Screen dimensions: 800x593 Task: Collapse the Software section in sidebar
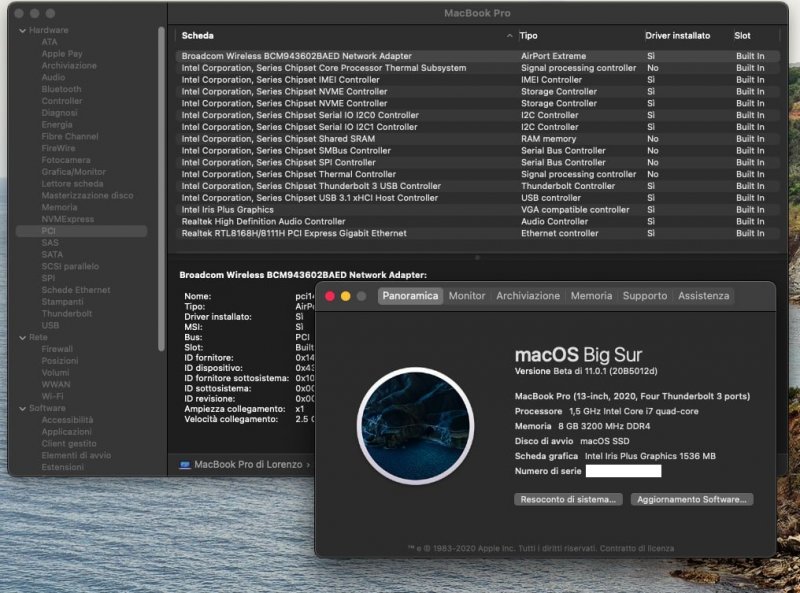click(22, 408)
